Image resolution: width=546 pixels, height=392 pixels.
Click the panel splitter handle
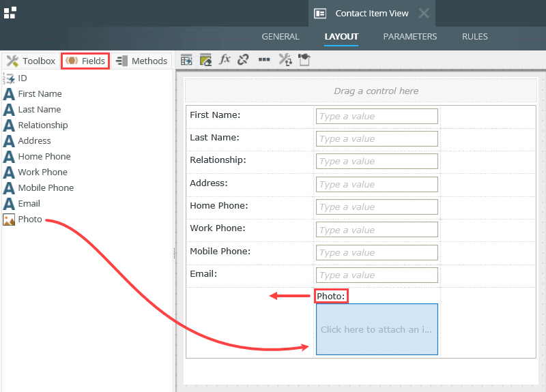pyautogui.click(x=175, y=253)
